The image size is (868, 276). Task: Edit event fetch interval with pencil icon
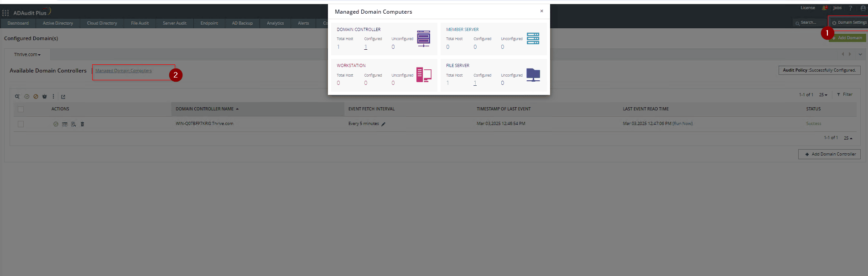click(x=383, y=124)
